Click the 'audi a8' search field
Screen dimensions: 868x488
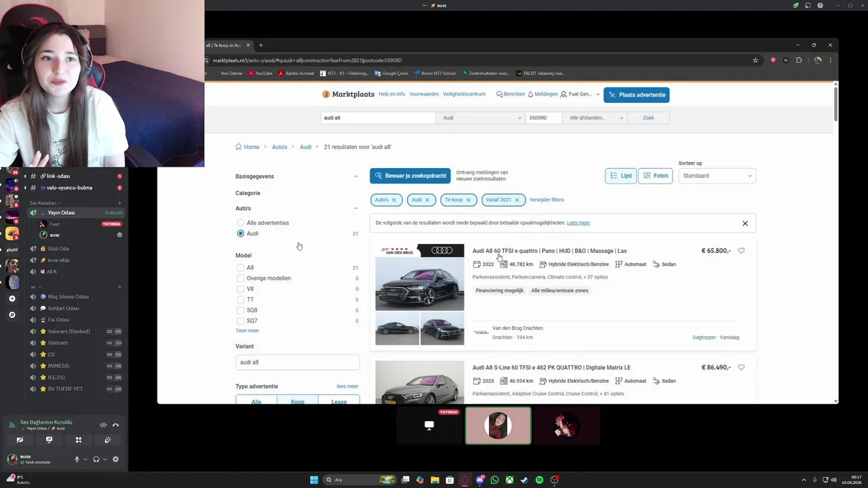click(378, 118)
